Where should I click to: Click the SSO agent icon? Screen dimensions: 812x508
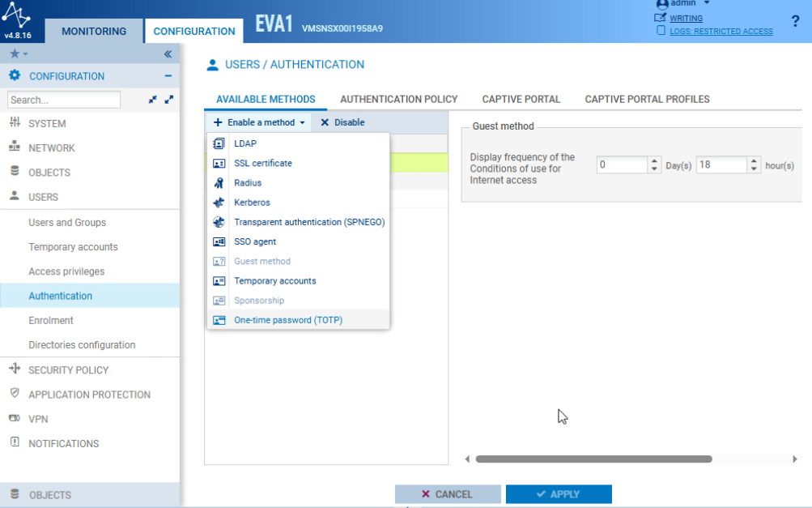(x=219, y=241)
